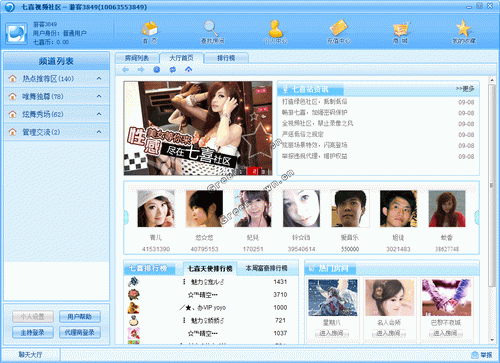Click the browser refresh icon
The image size is (500, 363).
(x=173, y=70)
